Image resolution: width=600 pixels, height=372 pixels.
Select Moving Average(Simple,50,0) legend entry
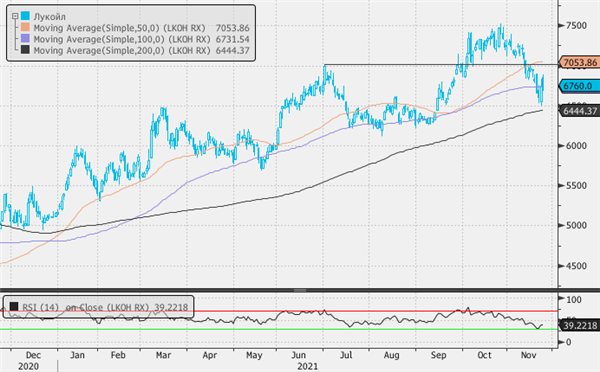point(119,28)
